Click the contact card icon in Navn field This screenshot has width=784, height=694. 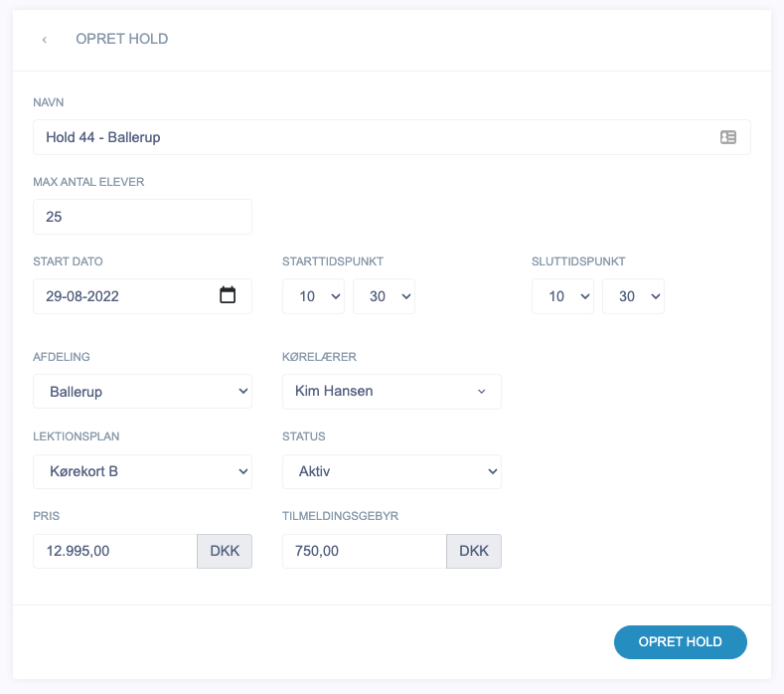728,137
